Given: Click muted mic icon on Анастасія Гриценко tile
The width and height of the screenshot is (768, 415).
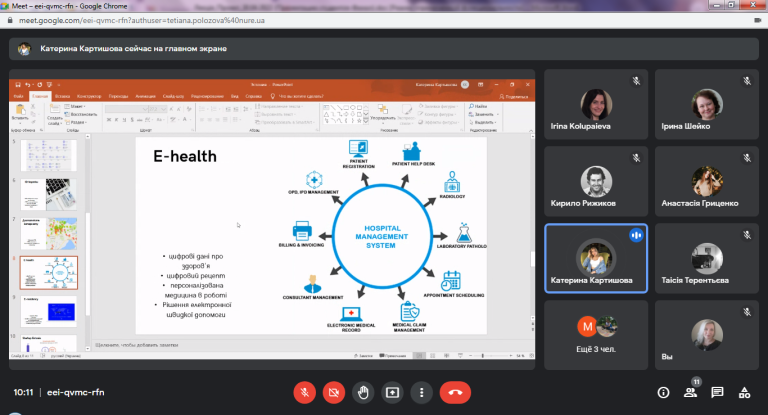Looking at the screenshot, I should [747, 158].
